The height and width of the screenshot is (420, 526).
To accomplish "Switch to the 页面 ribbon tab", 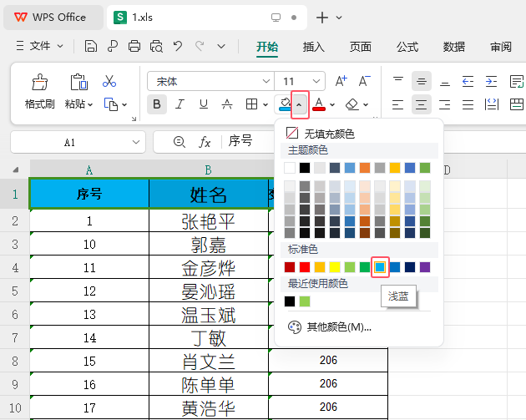I will [361, 47].
